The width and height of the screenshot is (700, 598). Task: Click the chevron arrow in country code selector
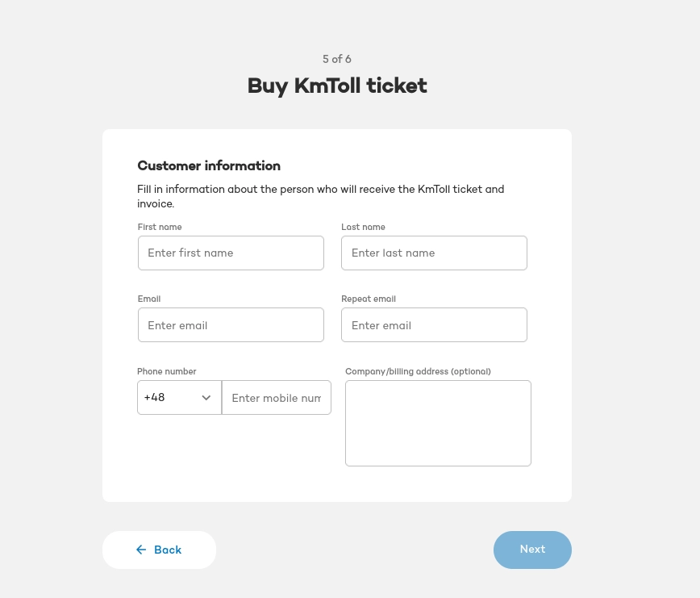pyautogui.click(x=206, y=398)
